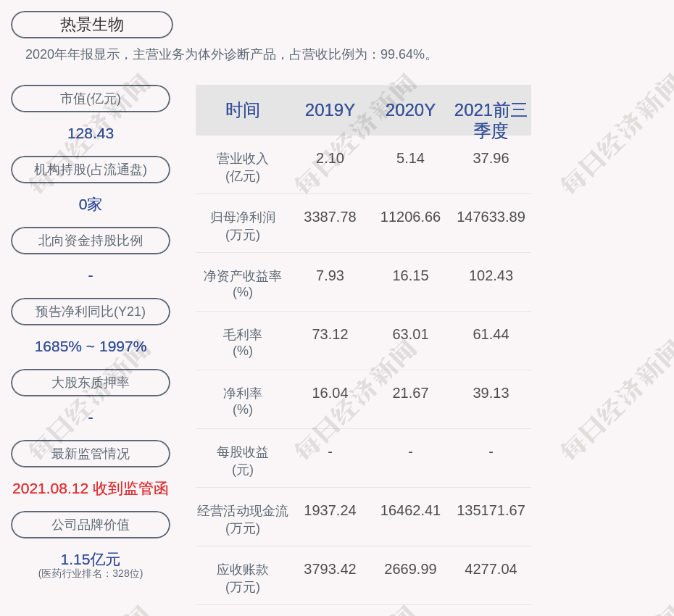Select the 北向资金持股比例 pill
Image resolution: width=674 pixels, height=616 pixels.
click(x=91, y=241)
